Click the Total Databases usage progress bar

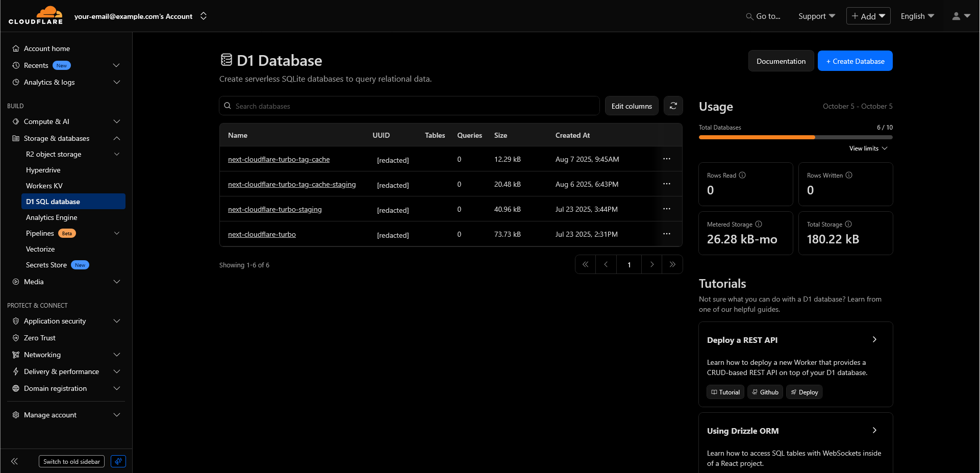[795, 137]
